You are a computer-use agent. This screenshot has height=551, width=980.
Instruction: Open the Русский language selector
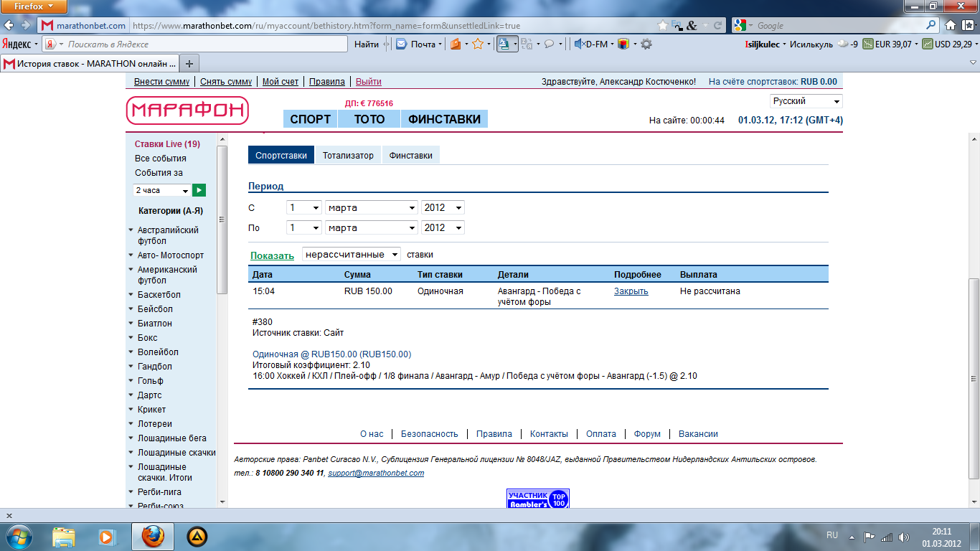click(x=806, y=101)
